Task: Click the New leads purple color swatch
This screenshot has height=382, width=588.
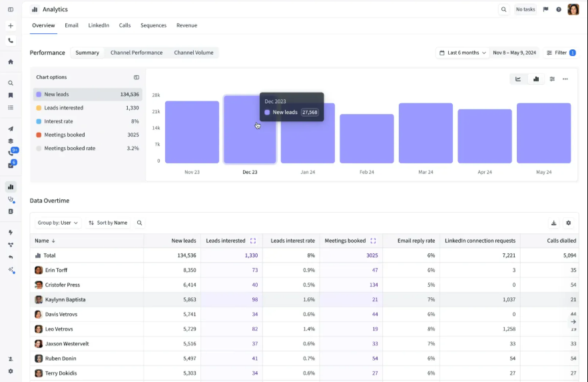Action: click(39, 95)
